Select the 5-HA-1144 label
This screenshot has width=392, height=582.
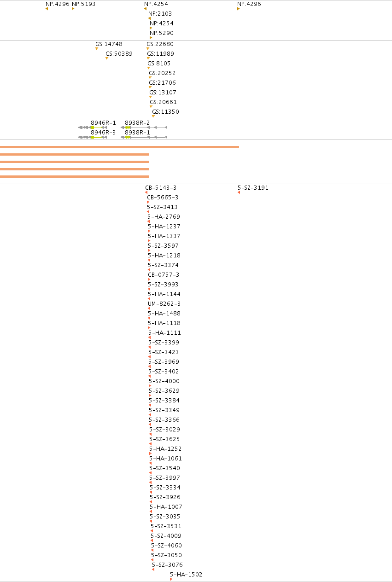[164, 294]
